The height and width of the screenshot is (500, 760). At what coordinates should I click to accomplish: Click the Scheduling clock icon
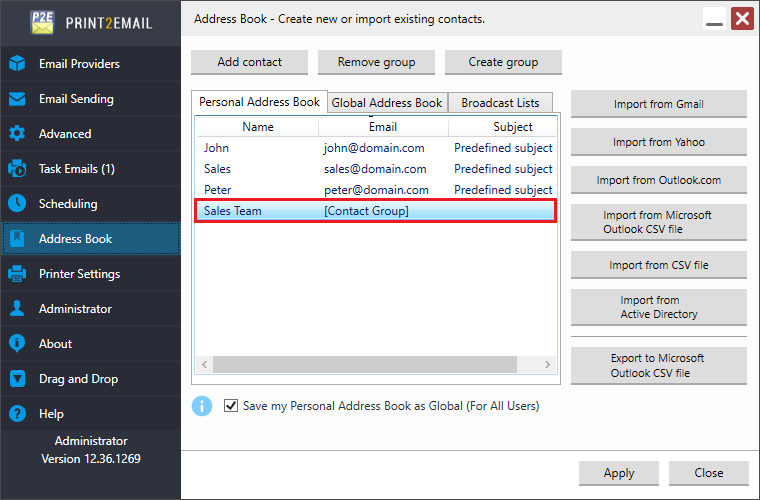pos(17,204)
